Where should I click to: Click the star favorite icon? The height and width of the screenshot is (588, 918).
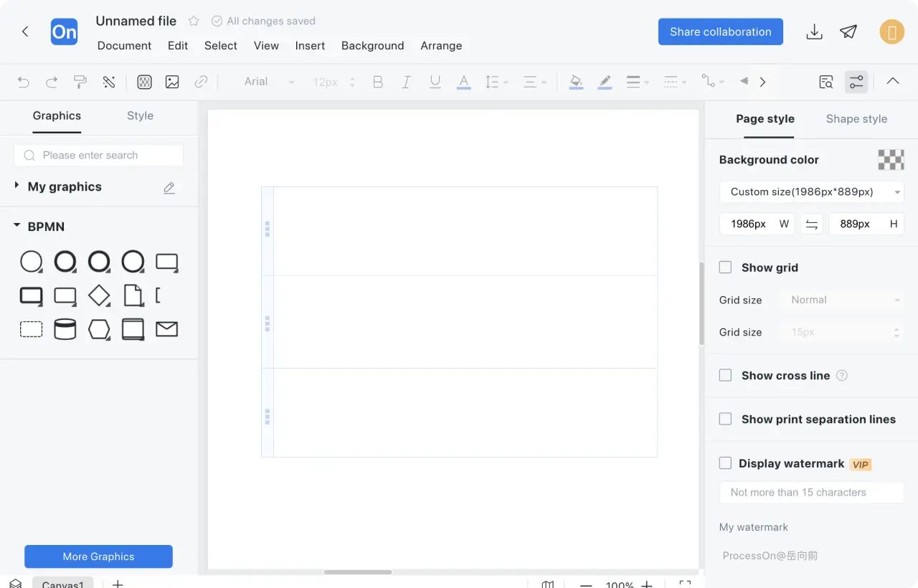click(194, 22)
